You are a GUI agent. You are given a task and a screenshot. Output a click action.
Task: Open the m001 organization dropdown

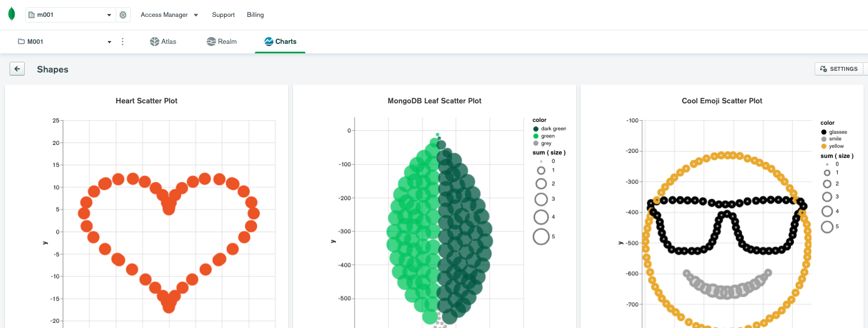[71, 15]
